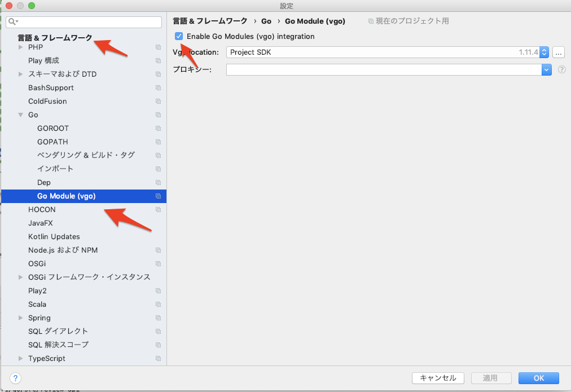
Task: Click the 適用 button
Action: coord(491,378)
